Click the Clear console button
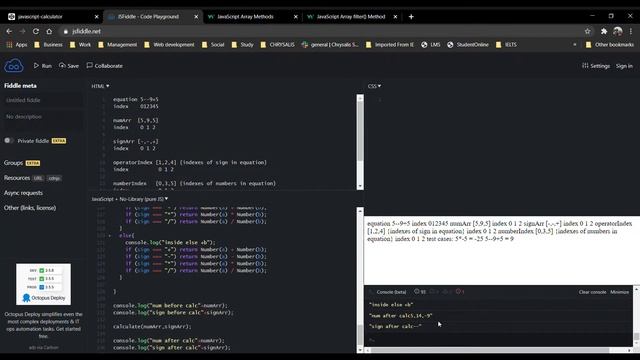640x360 pixels. click(x=592, y=292)
